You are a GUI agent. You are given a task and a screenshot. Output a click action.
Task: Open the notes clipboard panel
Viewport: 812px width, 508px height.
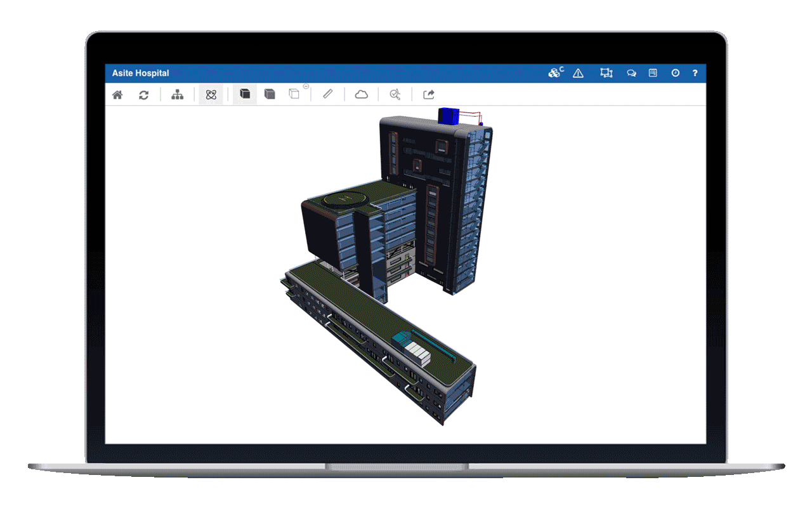[x=652, y=72]
